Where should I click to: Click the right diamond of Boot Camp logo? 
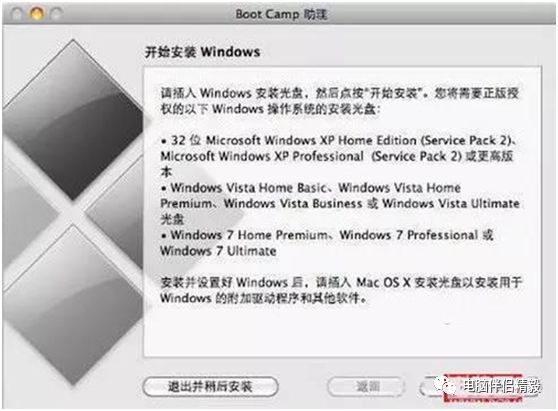coord(116,212)
